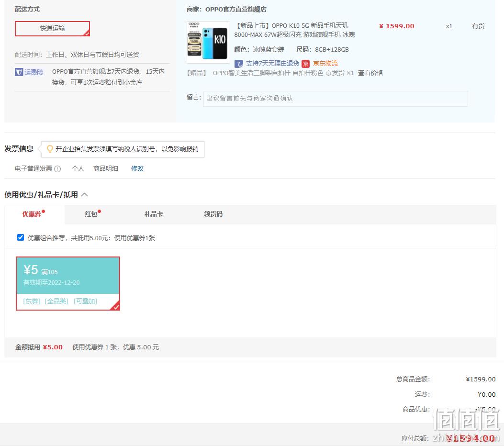Click the 总商品金额 ¥1599.00 value
Image resolution: width=504 pixels, height=446 pixels.
481,379
